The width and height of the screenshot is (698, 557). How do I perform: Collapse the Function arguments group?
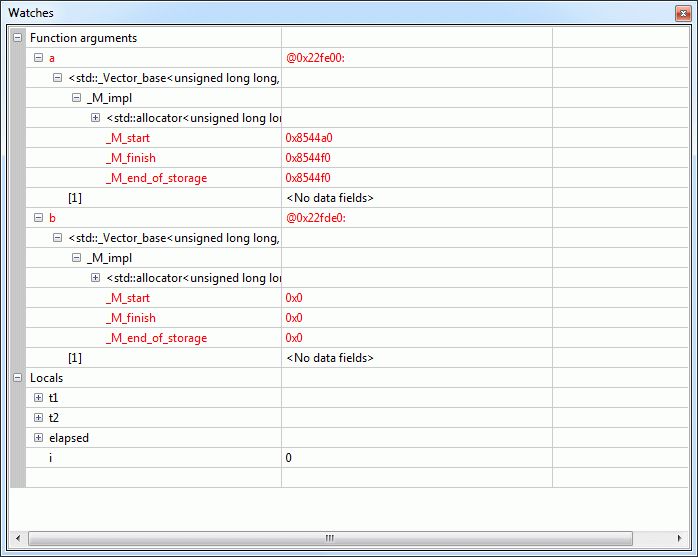click(x=17, y=38)
